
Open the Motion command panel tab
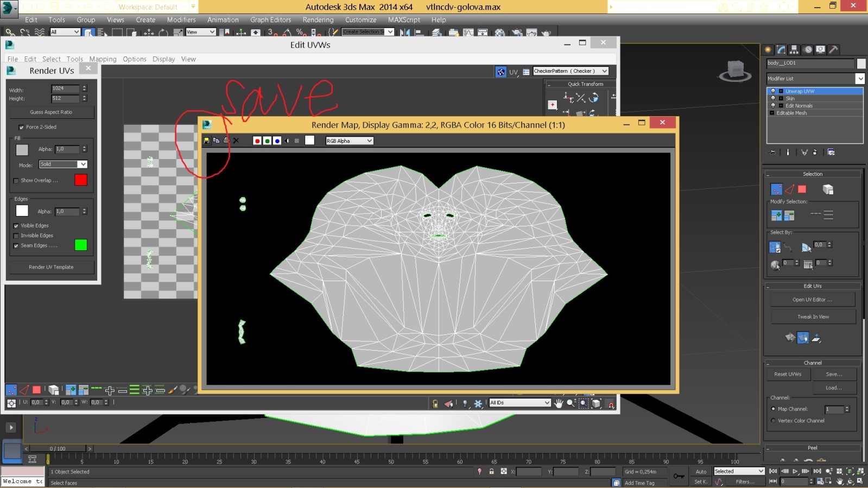click(808, 49)
